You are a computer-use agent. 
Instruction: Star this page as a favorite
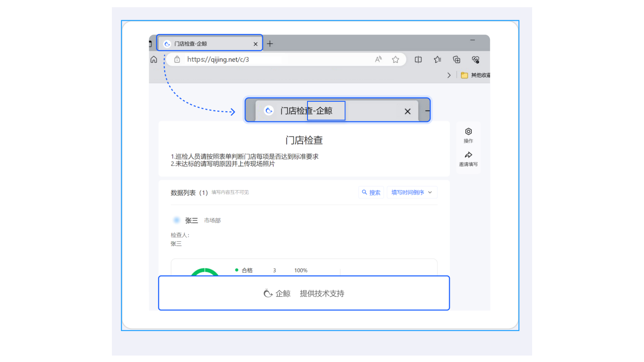tap(396, 60)
